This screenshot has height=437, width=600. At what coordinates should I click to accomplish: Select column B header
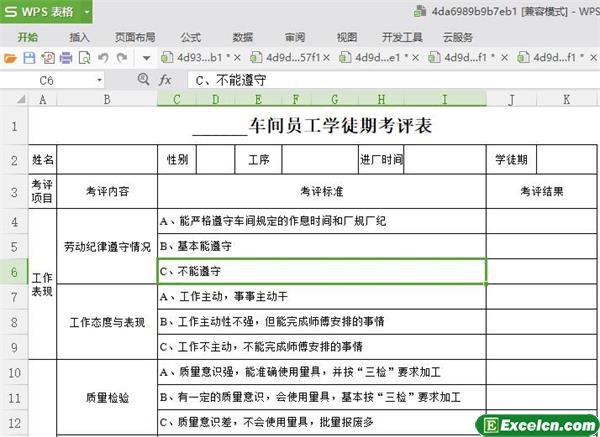point(107,99)
